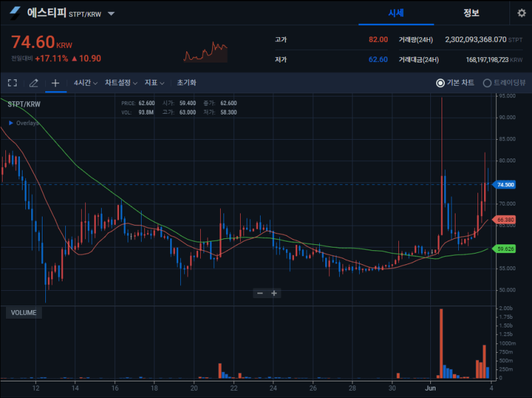Click the 95.000 price axis label
The image size is (532, 398).
(x=507, y=96)
